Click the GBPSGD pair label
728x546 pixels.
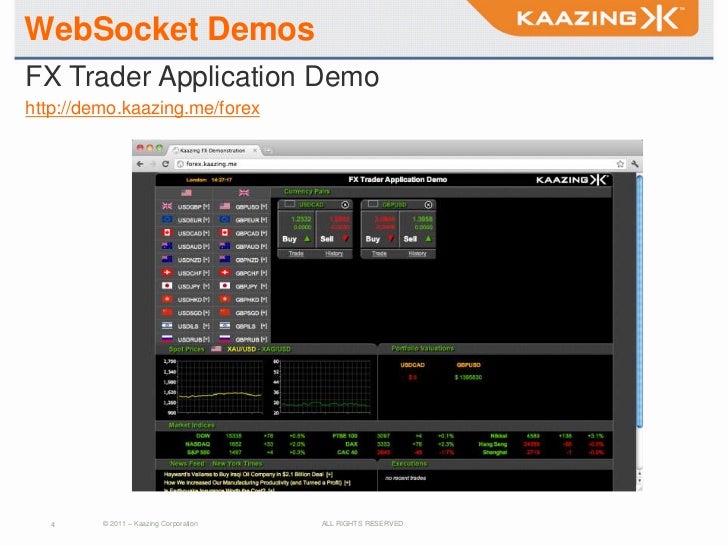tap(247, 313)
